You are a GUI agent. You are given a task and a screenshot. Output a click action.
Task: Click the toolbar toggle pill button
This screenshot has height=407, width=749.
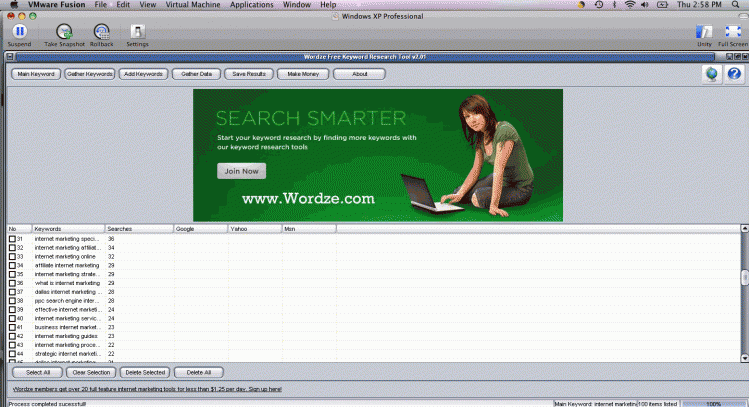tap(744, 16)
